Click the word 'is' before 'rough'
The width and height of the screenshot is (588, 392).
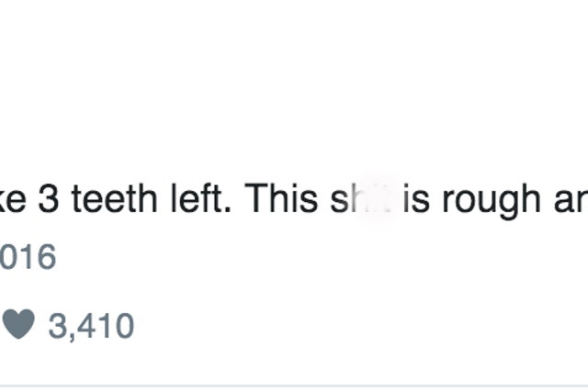[x=416, y=198]
